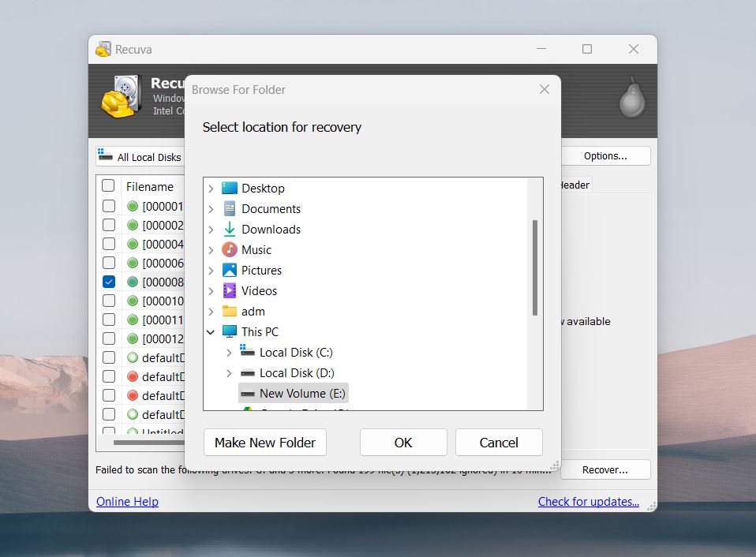Viewport: 756px width, 557px height.
Task: Click the folder tree vertical scrollbar thumb
Action: pyautogui.click(x=535, y=268)
